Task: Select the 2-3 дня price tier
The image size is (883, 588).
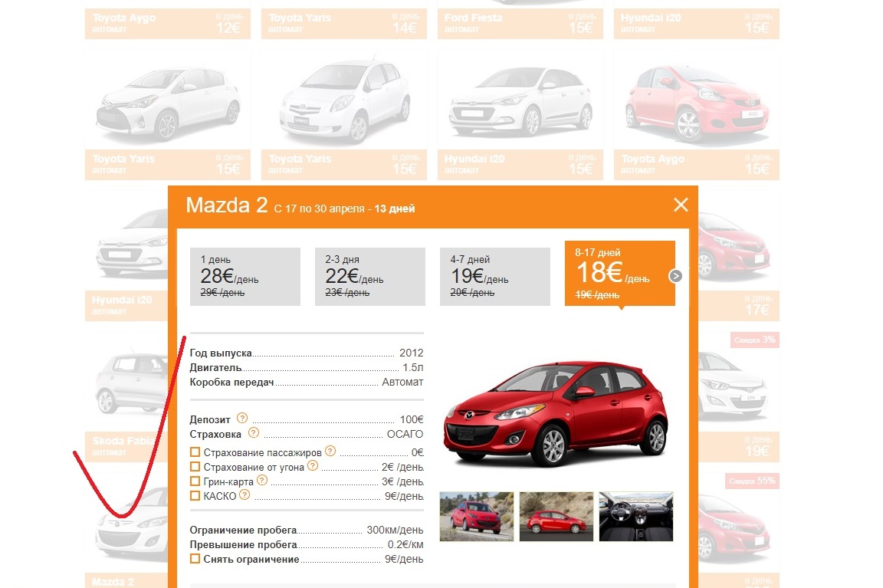Action: 370,277
